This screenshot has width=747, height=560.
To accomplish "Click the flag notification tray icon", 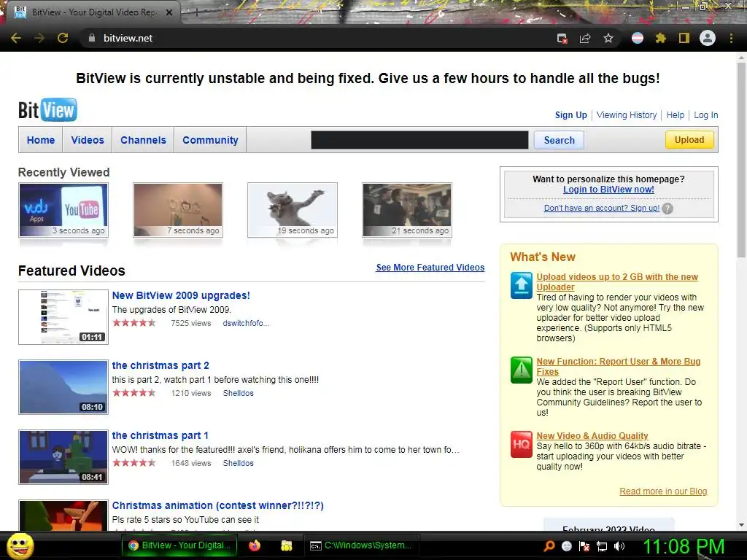I will coord(584,546).
